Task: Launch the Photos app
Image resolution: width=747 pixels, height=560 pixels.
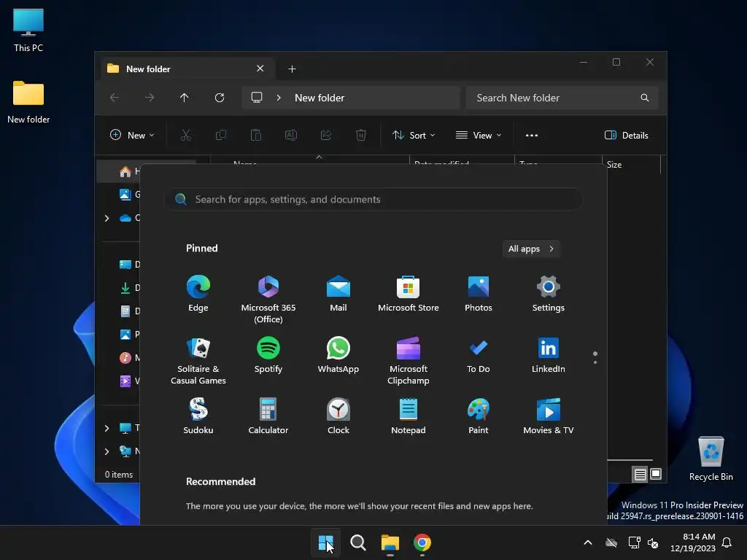Action: 479,294
